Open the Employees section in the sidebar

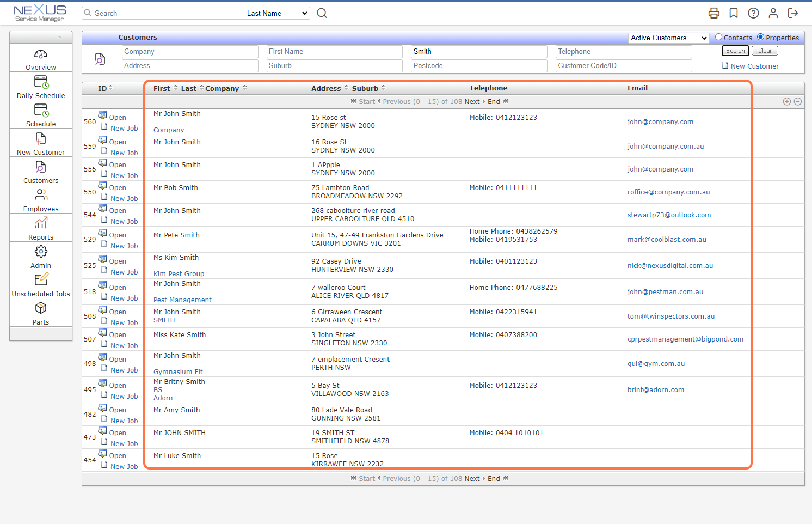pyautogui.click(x=40, y=199)
